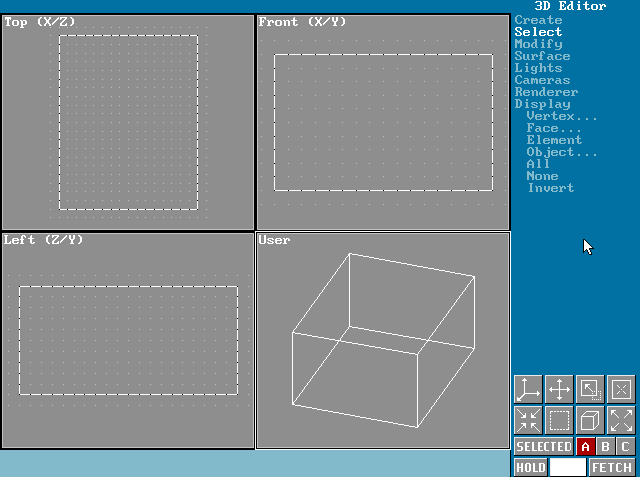Open the Lights command menu

pos(538,68)
